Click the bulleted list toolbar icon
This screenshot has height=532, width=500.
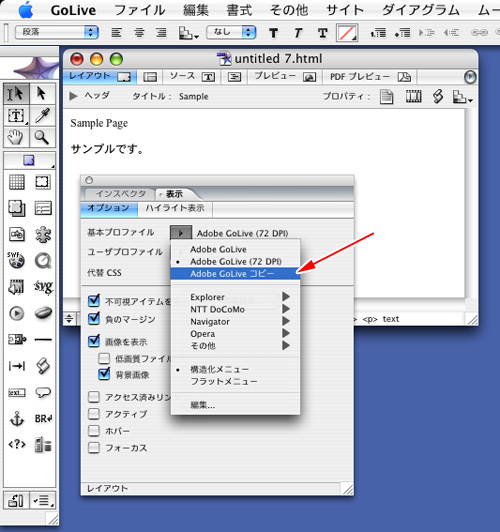[x=403, y=33]
